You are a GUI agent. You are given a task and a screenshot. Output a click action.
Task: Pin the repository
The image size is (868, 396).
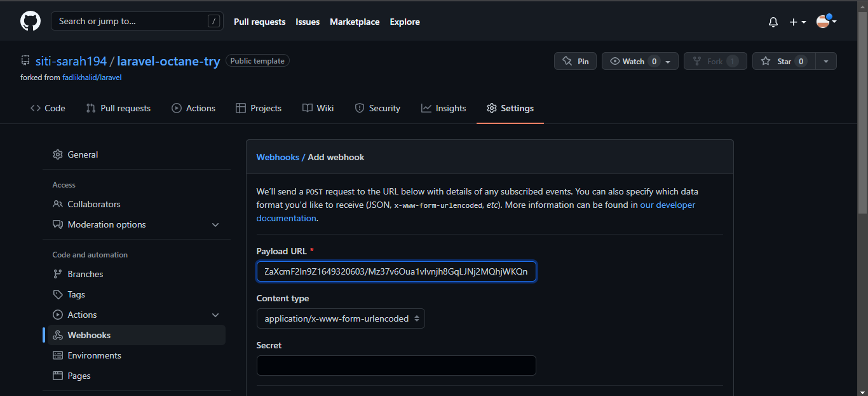576,62
